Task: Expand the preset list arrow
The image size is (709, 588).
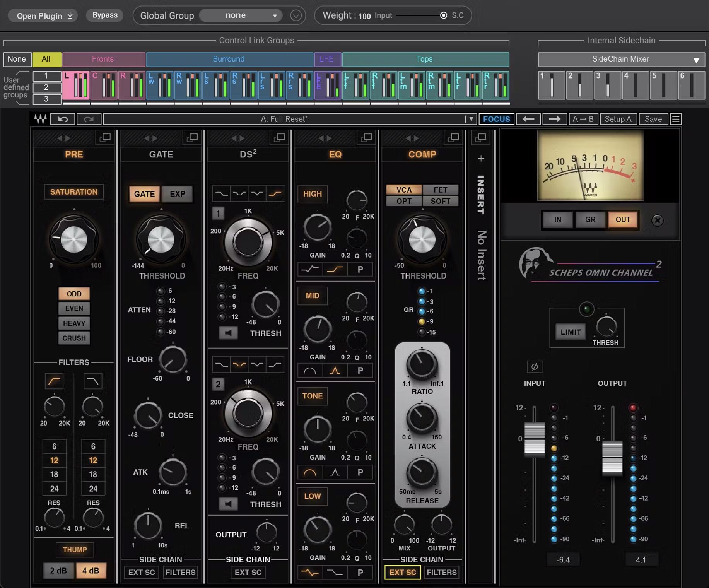Action: [x=471, y=119]
